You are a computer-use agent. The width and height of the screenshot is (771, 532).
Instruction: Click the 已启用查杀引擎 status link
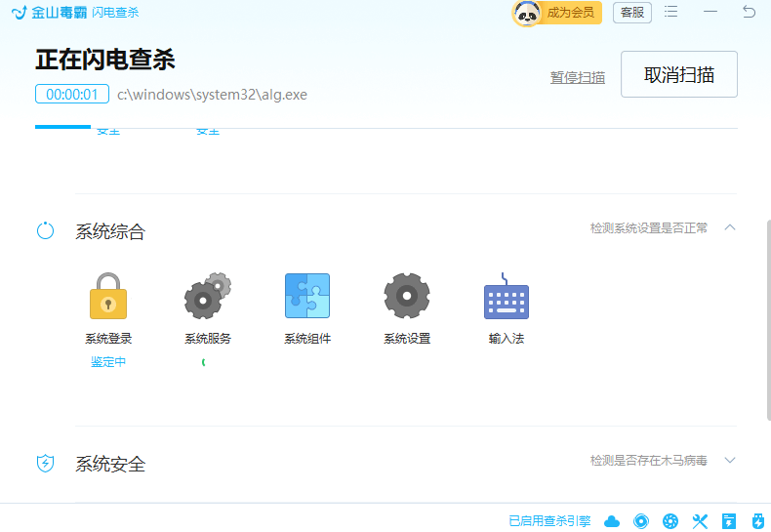click(x=549, y=520)
